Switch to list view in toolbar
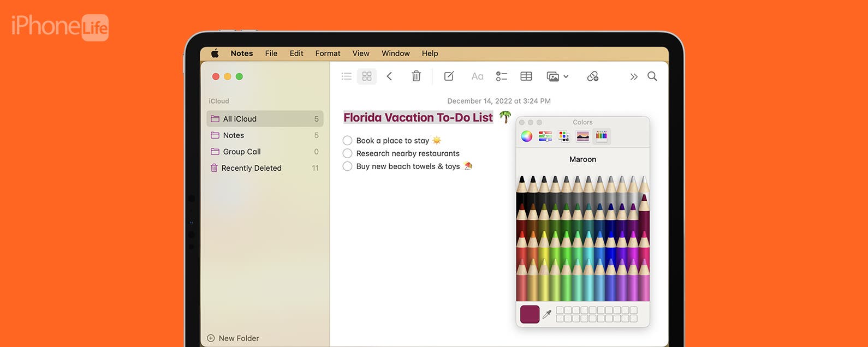868x347 pixels. pos(346,76)
